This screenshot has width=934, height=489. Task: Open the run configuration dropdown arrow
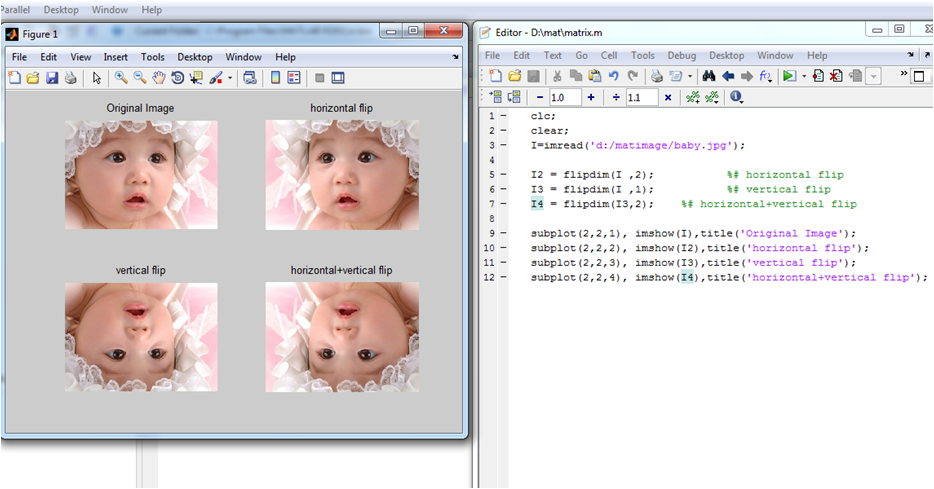(x=804, y=76)
